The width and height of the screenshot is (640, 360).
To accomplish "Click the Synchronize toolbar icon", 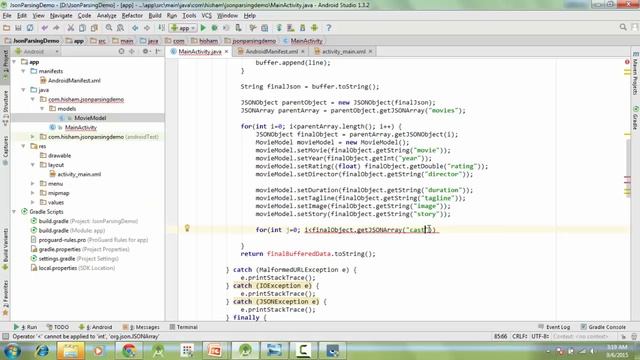I will tap(30, 28).
